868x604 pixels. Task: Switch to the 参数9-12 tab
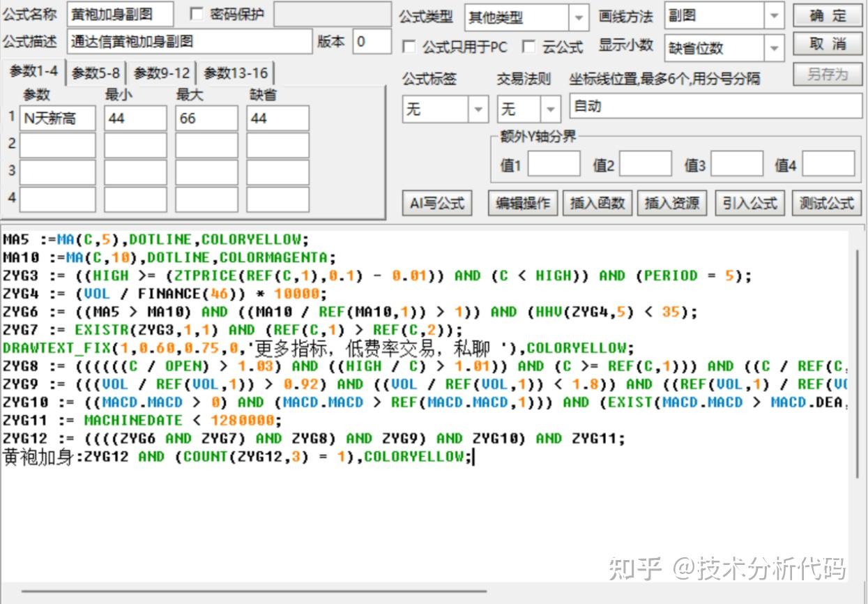click(x=162, y=73)
